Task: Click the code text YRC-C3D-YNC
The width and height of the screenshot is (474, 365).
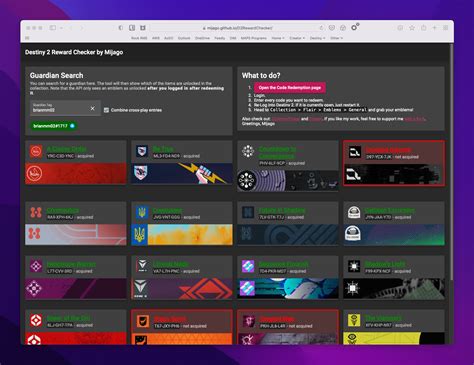Action: coord(60,156)
